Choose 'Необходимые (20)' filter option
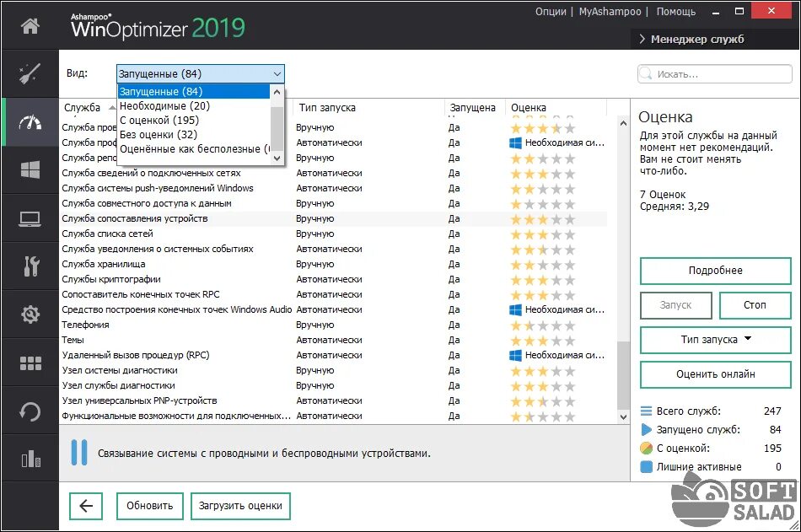Screen dimensions: 801x532 coord(194,105)
